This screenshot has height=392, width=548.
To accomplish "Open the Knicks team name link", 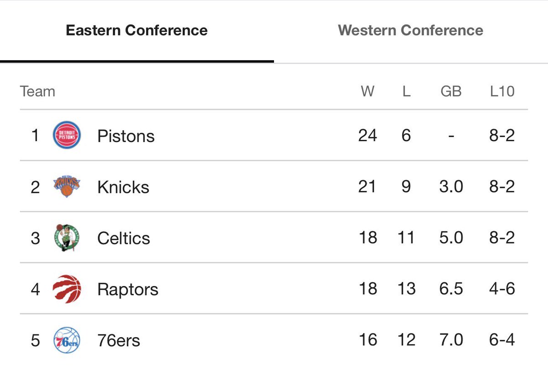I will (x=123, y=187).
